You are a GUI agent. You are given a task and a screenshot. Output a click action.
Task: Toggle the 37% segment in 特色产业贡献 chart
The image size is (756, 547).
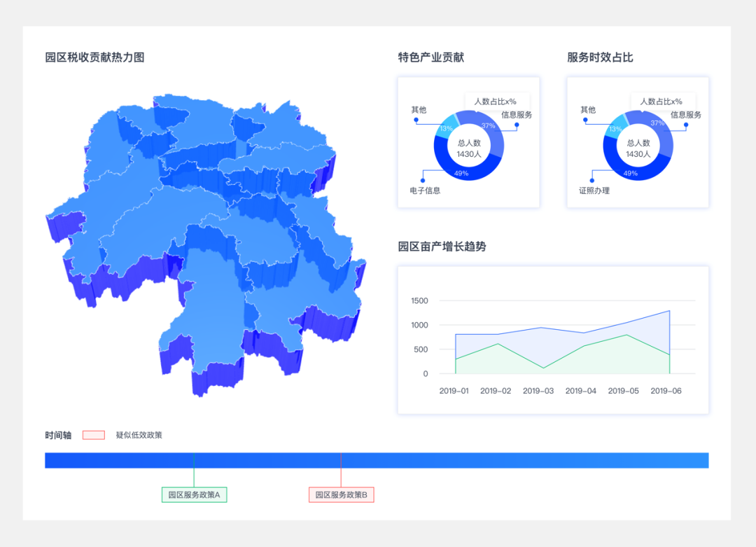488,125
